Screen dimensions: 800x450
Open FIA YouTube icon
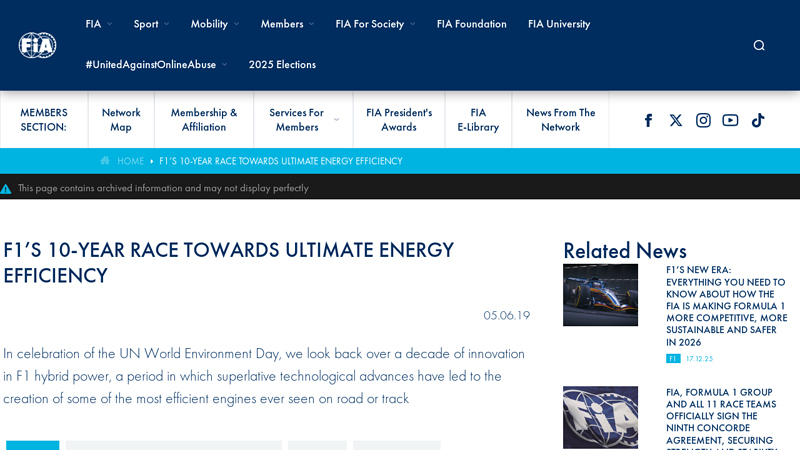[730, 120]
